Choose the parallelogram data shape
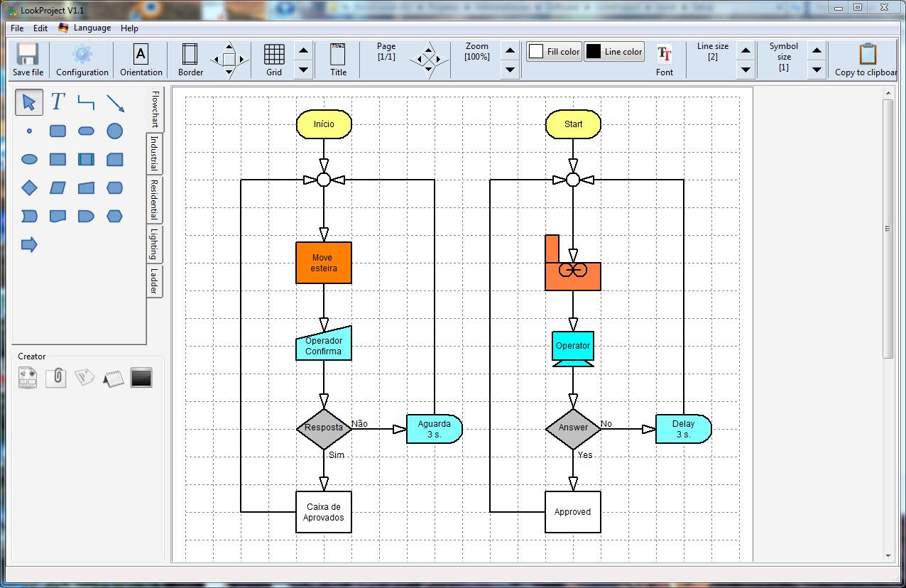This screenshot has width=906, height=588. pyautogui.click(x=58, y=187)
